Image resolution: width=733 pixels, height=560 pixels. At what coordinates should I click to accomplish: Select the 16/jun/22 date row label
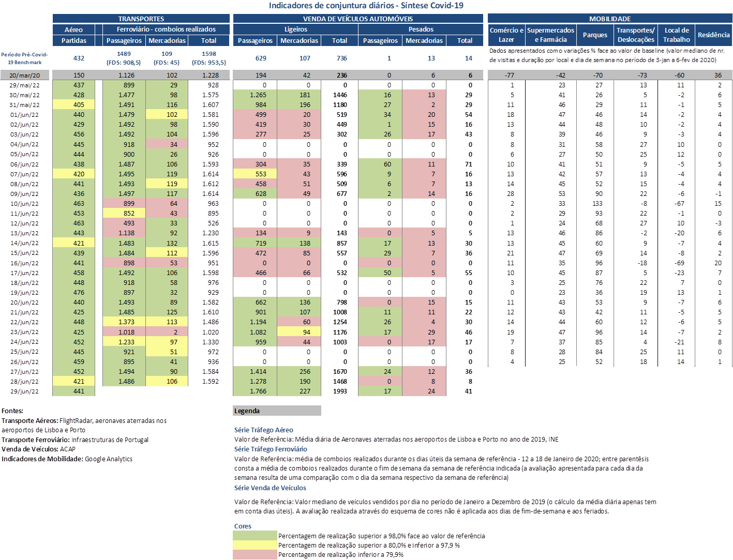pyautogui.click(x=24, y=263)
